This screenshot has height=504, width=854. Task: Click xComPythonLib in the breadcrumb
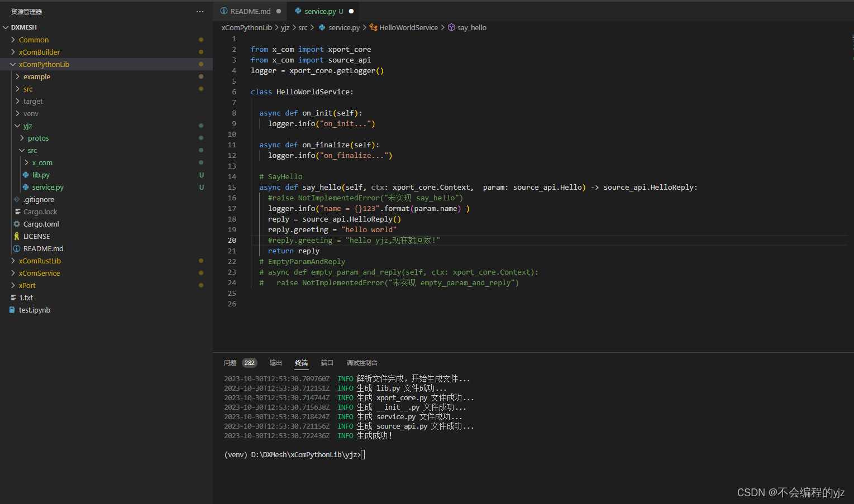coord(247,27)
